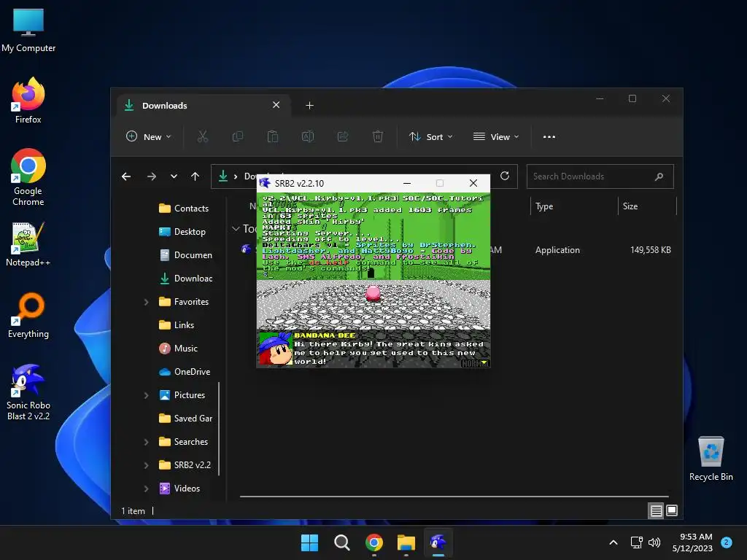Close the Downloads tab
Image resolution: width=747 pixels, height=560 pixels.
pos(276,105)
